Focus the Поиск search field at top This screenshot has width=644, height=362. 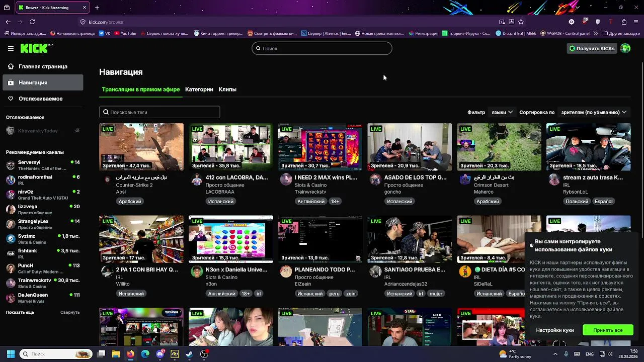(x=322, y=48)
